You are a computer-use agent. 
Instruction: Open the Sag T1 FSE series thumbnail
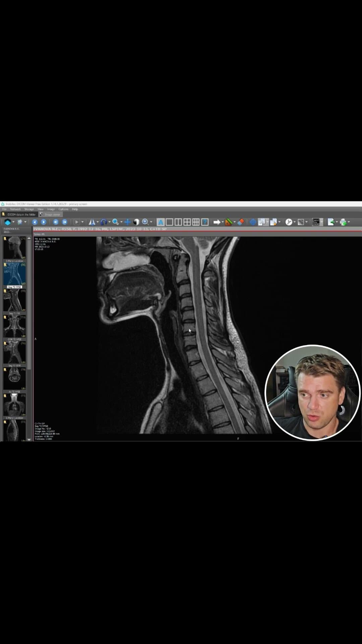[14, 300]
